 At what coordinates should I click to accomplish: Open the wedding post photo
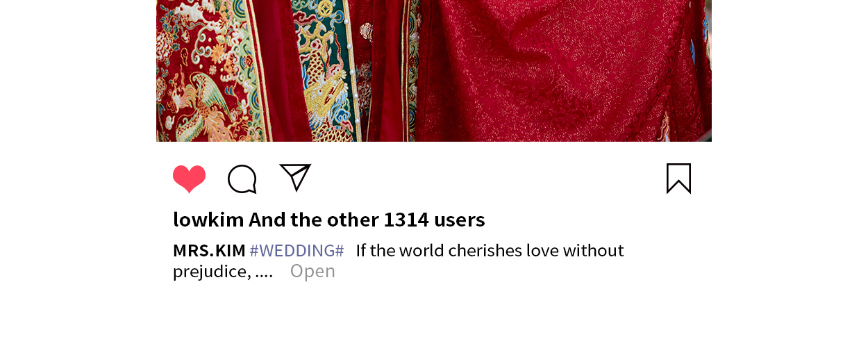434,71
